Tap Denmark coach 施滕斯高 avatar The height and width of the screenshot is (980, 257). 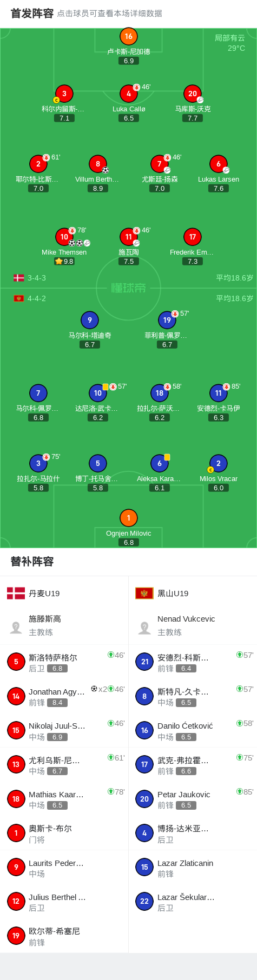coord(16,627)
